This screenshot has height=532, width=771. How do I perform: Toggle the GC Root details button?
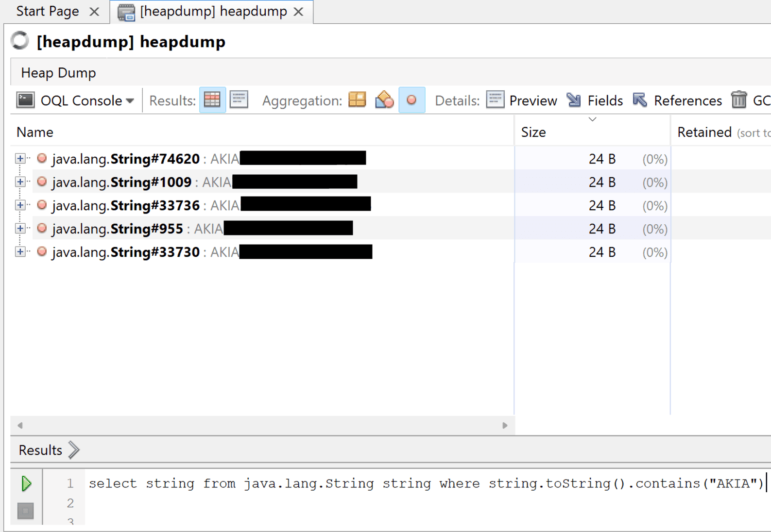click(x=751, y=100)
